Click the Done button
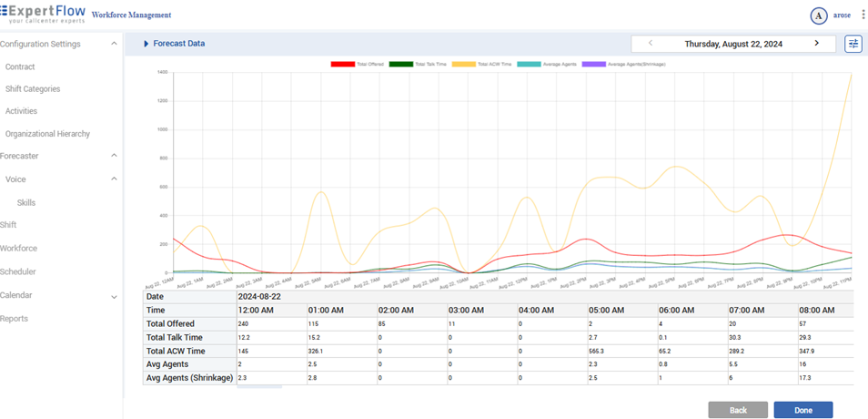868x419 pixels. click(802, 410)
